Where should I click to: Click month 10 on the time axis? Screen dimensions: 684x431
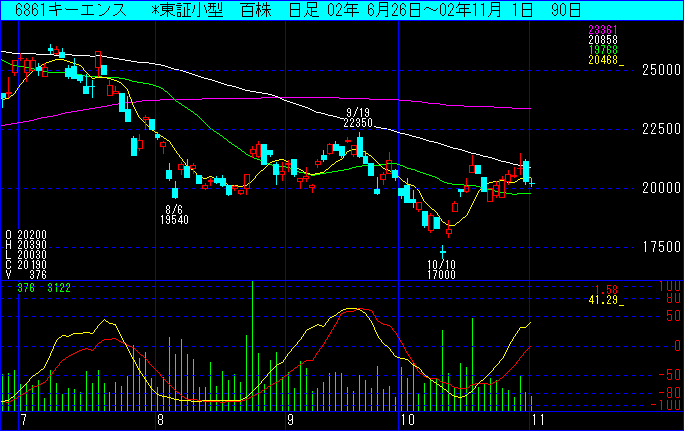(x=408, y=421)
